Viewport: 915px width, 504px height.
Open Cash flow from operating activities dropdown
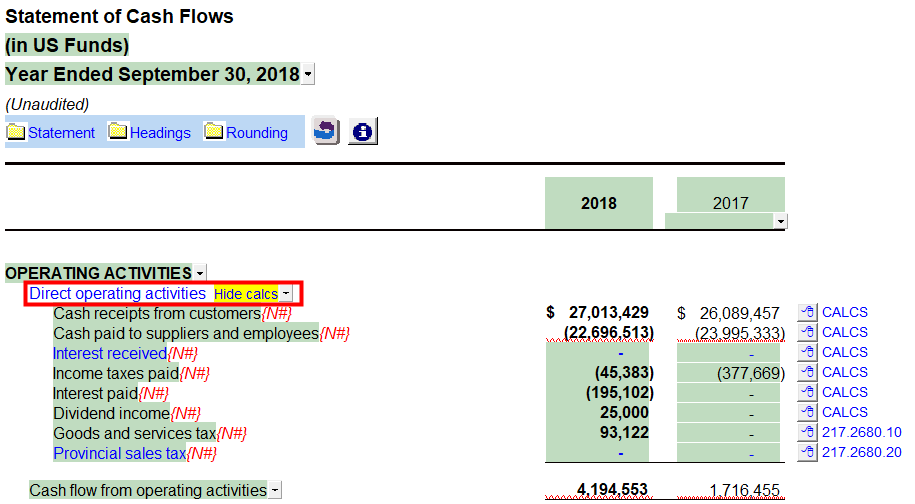(x=275, y=491)
